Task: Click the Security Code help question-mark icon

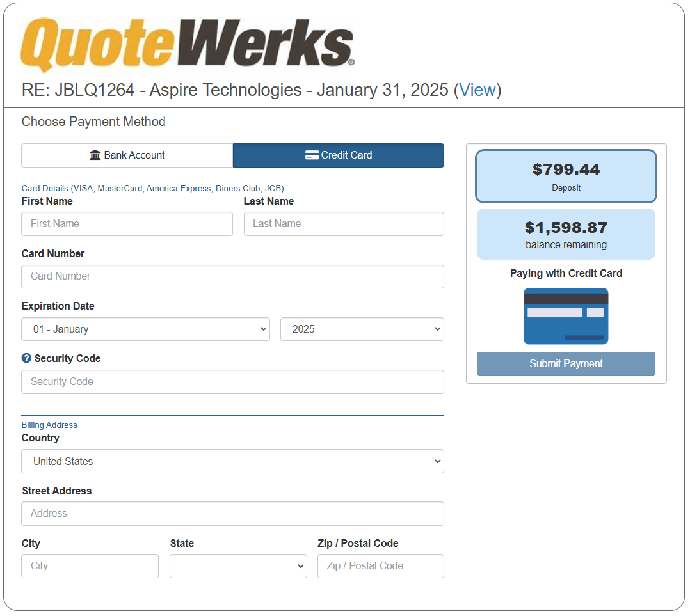Action: [26, 358]
